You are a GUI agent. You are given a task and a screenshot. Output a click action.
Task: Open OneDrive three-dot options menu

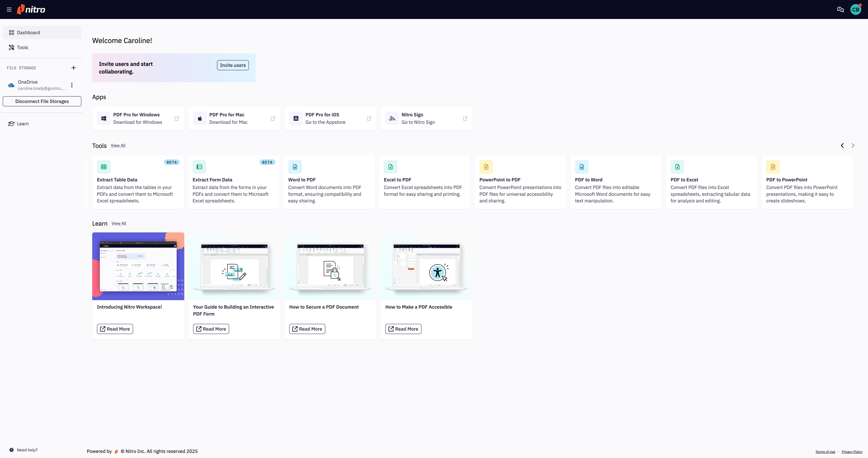[72, 85]
